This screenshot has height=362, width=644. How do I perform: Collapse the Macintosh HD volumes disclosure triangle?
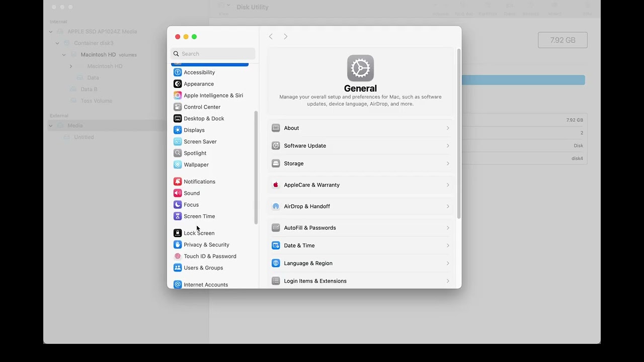pyautogui.click(x=64, y=55)
